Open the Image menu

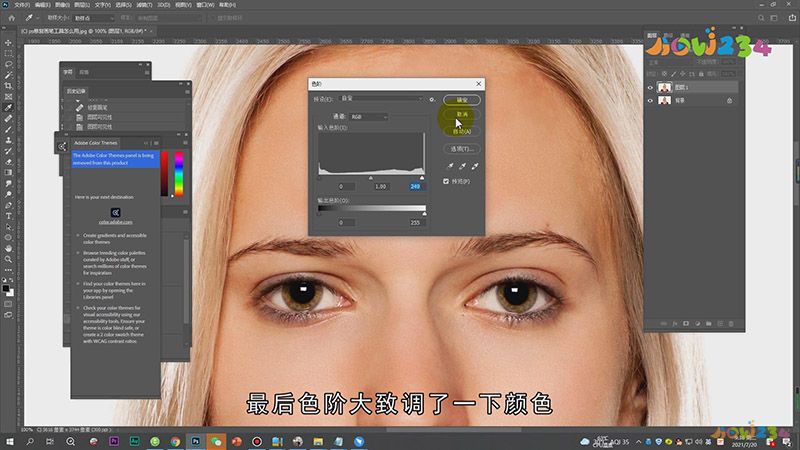tap(62, 5)
